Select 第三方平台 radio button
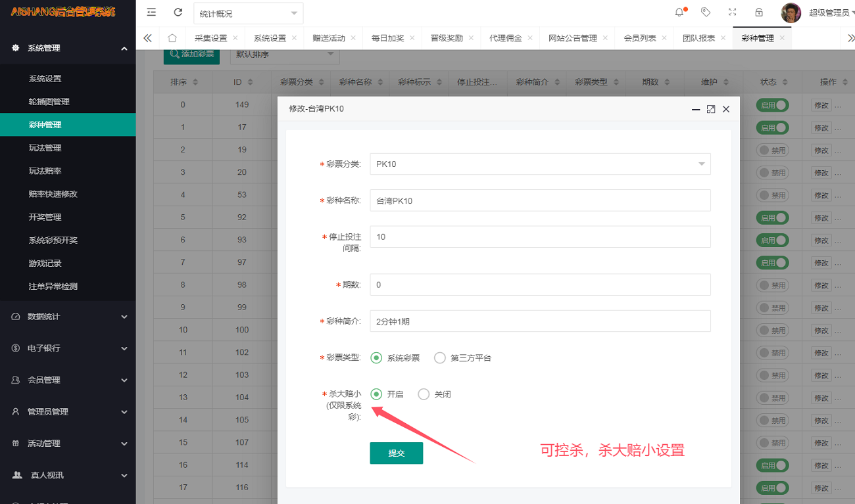Viewport: 855px width, 504px height. 440,358
